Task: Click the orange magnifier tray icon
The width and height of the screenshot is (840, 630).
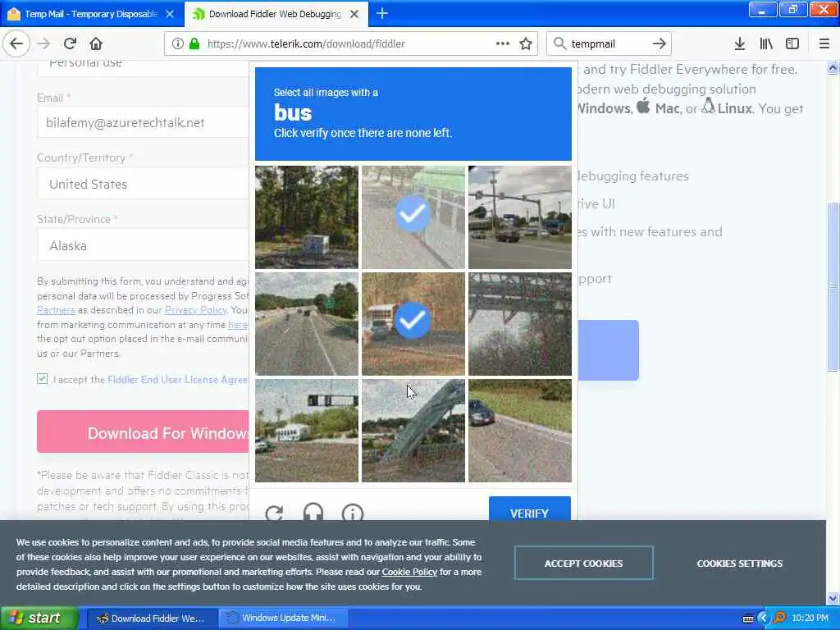Action: point(779,619)
